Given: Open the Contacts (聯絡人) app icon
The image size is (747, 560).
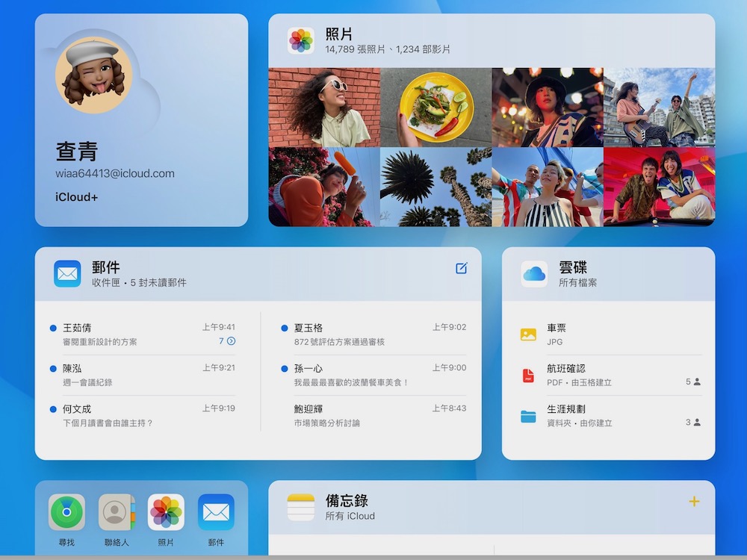Looking at the screenshot, I should pyautogui.click(x=117, y=512).
